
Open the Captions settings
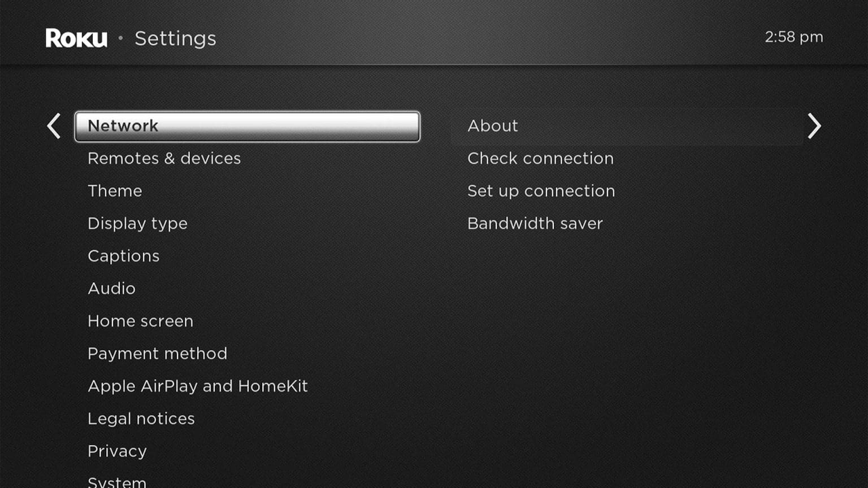coord(123,255)
